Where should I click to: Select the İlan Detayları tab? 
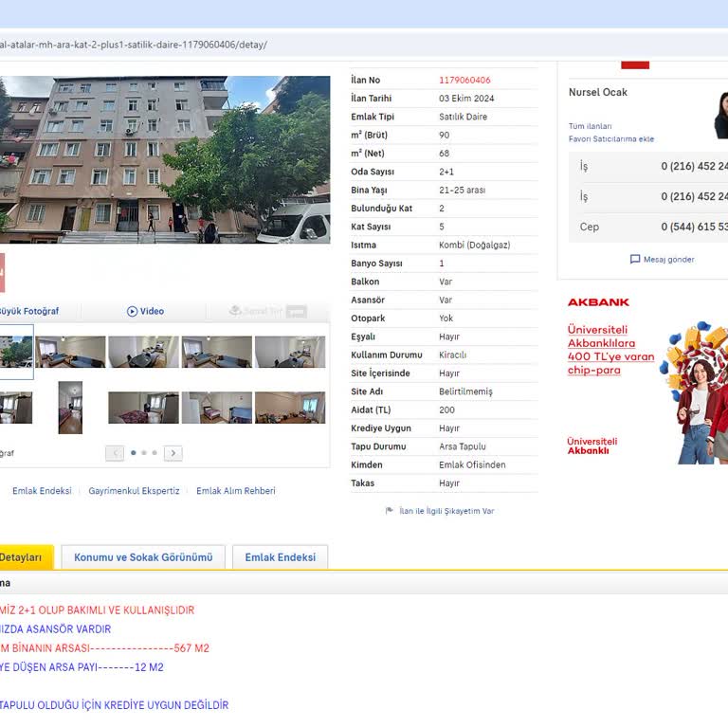coord(27,557)
